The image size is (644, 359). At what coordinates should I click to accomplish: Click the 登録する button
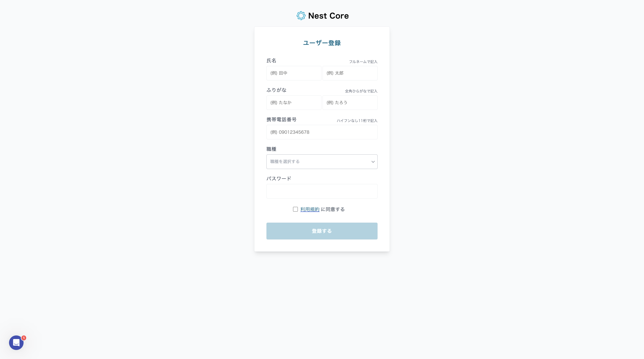(x=322, y=231)
